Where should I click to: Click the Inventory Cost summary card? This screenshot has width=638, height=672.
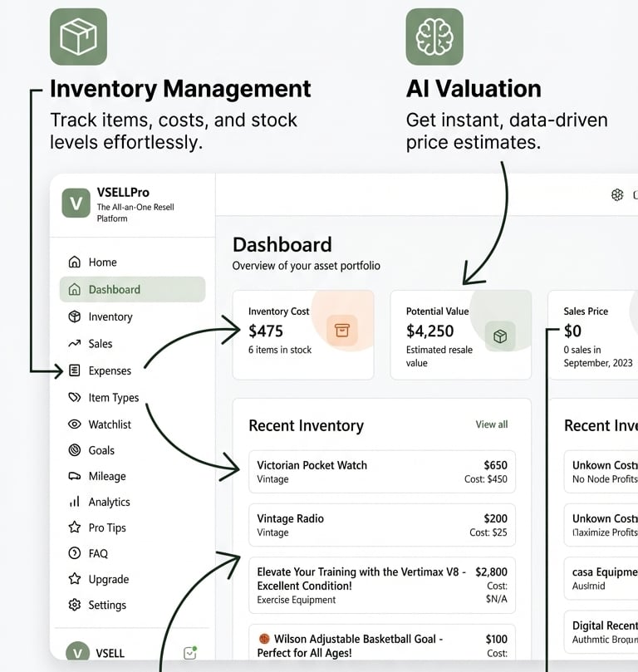pyautogui.click(x=302, y=334)
